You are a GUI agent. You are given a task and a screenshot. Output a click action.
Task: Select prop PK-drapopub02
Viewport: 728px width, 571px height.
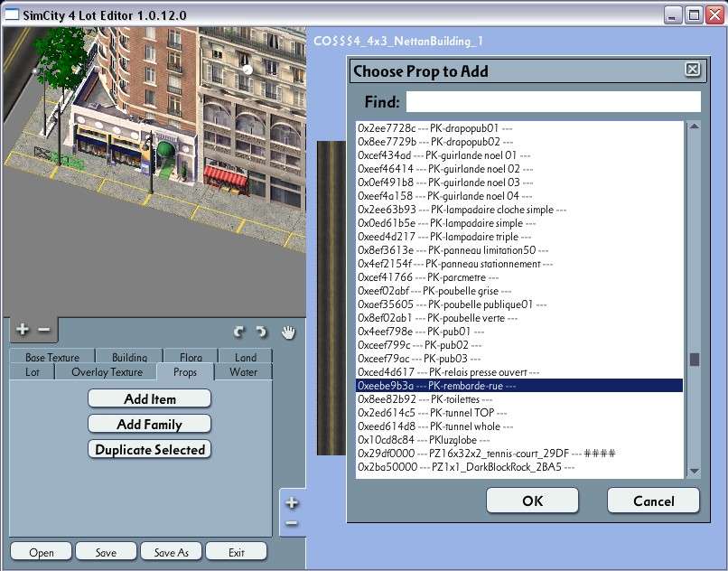click(519, 141)
